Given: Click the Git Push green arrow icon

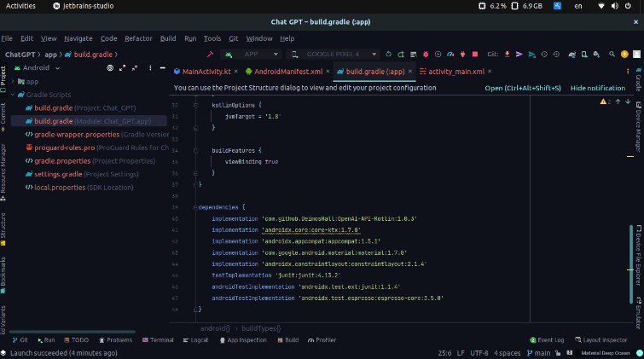Looking at the screenshot, I should pos(532,55).
